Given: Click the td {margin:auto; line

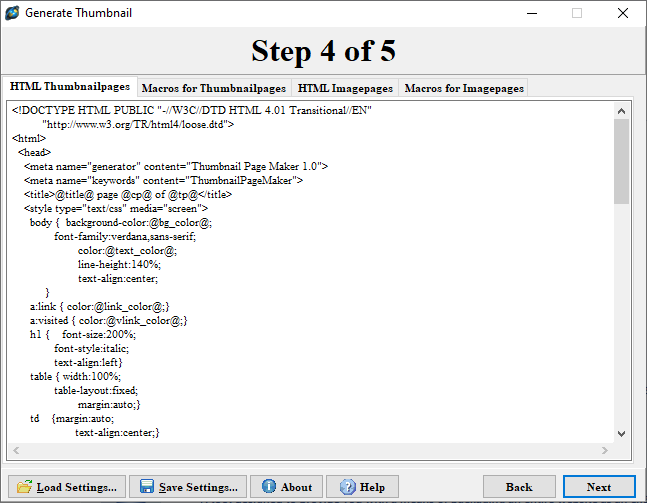Looking at the screenshot, I should coord(72,418).
